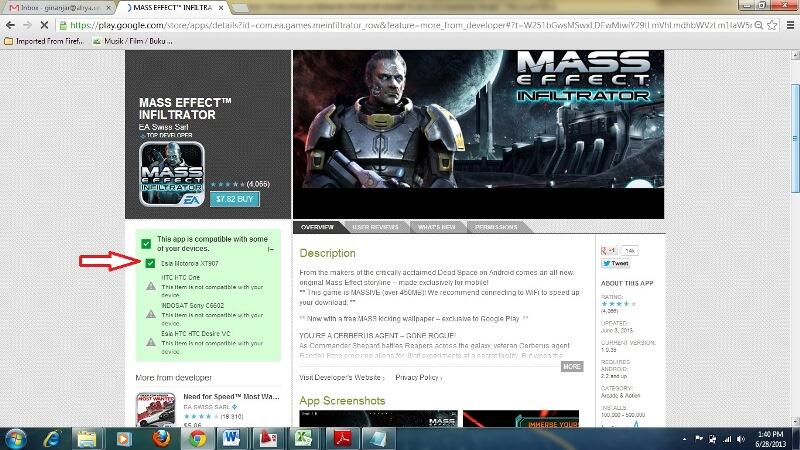800x450 pixels.
Task: Open the zoom magnifier icon in address bar
Action: point(759,25)
